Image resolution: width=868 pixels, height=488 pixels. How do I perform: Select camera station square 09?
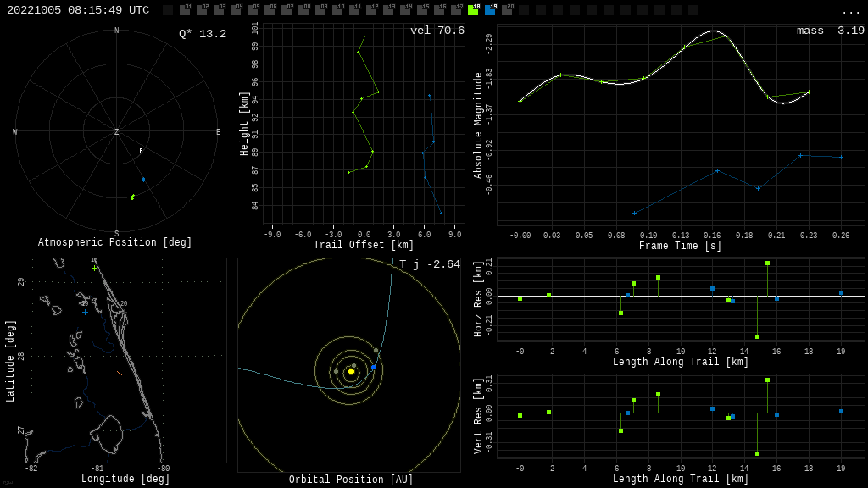click(320, 10)
